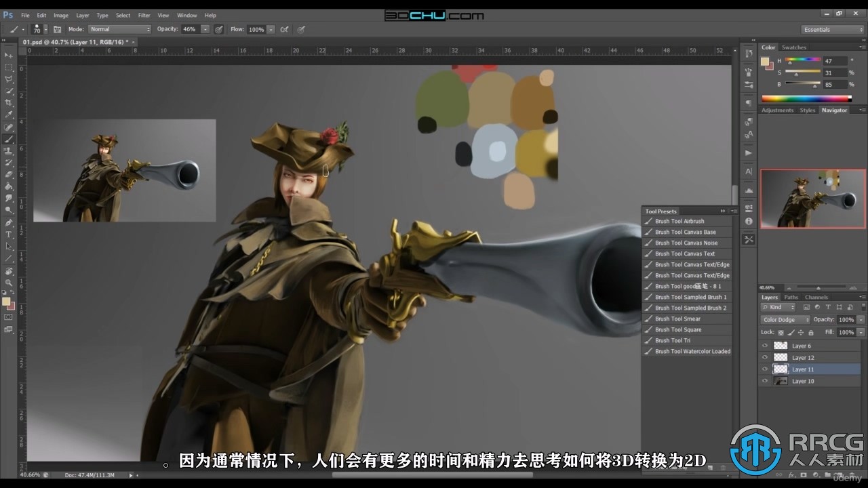Select the Eyedropper tool
868x488 pixels.
(9, 115)
